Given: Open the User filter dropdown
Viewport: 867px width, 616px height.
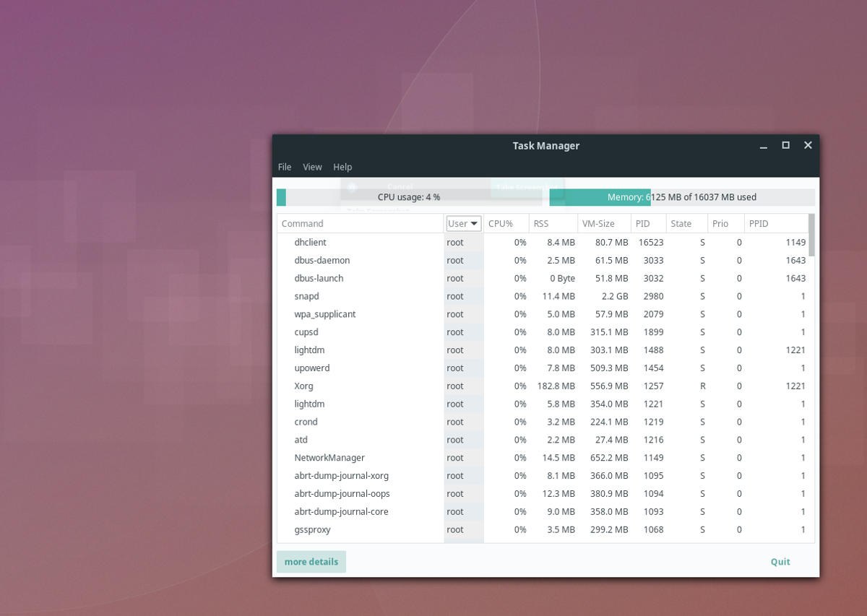Looking at the screenshot, I should 463,223.
